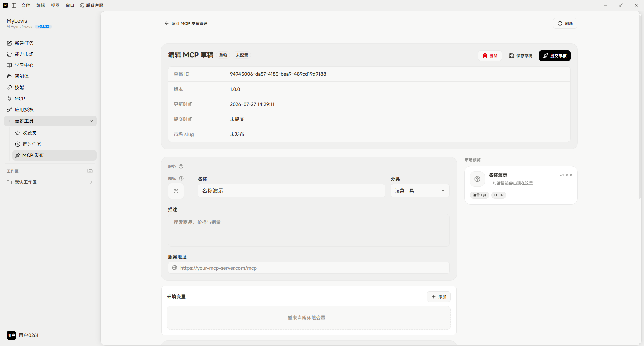The image size is (644, 346).
Task: Collapse the 更多工具 group
Action: tap(50, 121)
